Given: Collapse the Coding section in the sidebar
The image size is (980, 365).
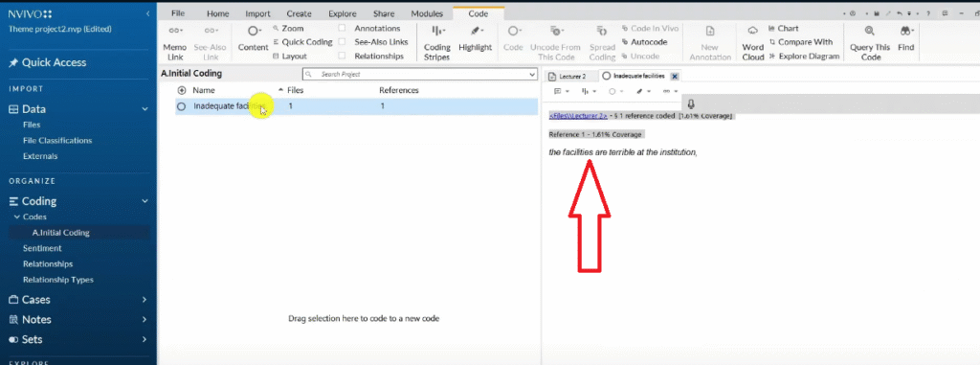Looking at the screenshot, I should pos(145,201).
